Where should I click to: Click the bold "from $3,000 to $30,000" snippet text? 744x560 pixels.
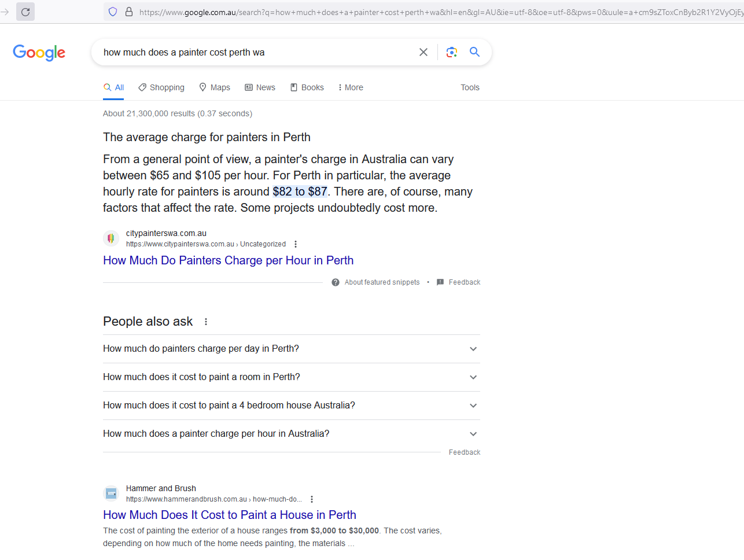pyautogui.click(x=334, y=530)
